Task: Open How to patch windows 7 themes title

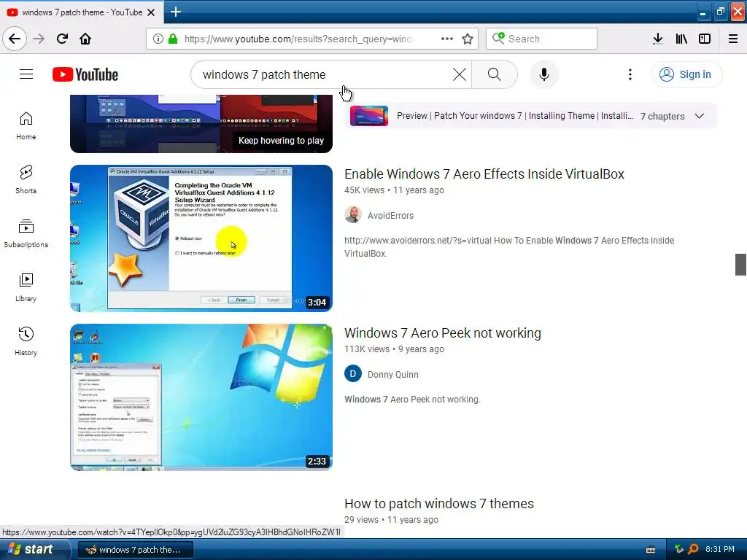Action: tap(438, 503)
